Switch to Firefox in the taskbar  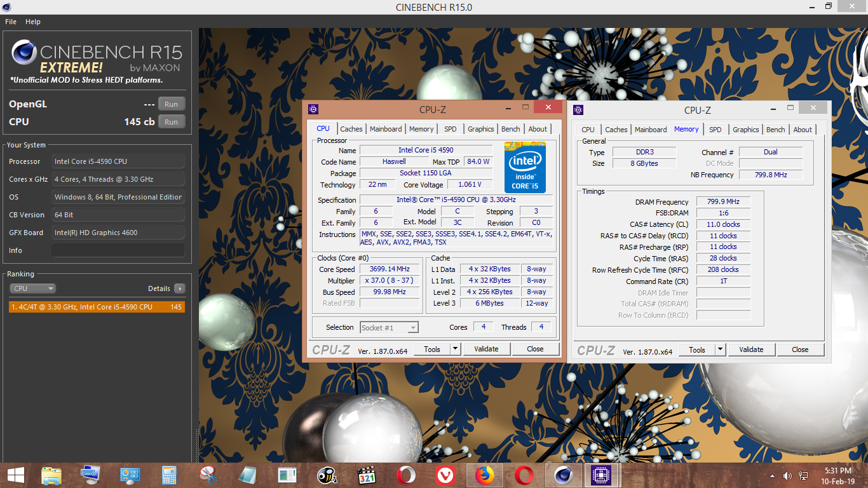[x=485, y=475]
